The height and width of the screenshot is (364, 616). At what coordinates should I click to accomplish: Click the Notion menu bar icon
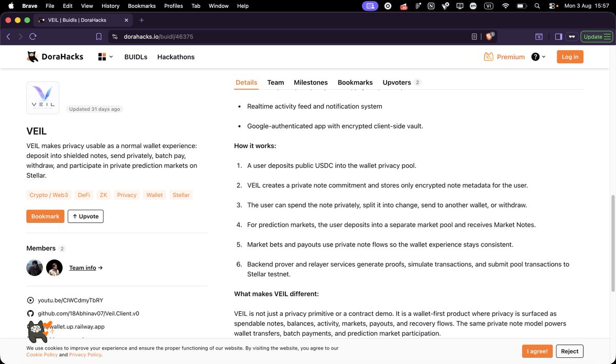[x=431, y=6]
